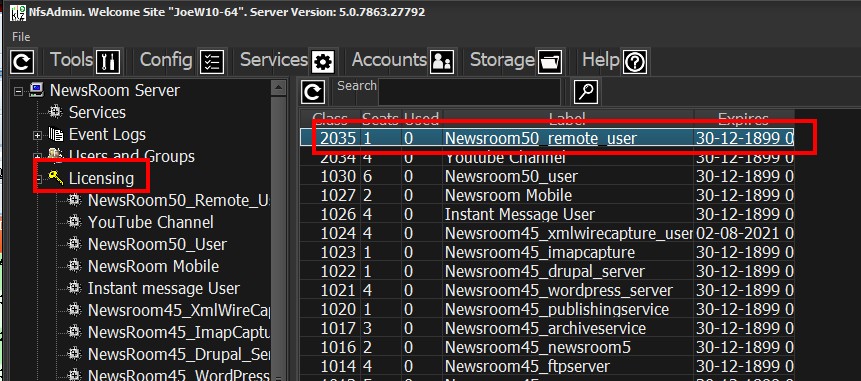861x381 pixels.
Task: Select the Newsroom45_publishingservice license label
Action: (x=557, y=311)
